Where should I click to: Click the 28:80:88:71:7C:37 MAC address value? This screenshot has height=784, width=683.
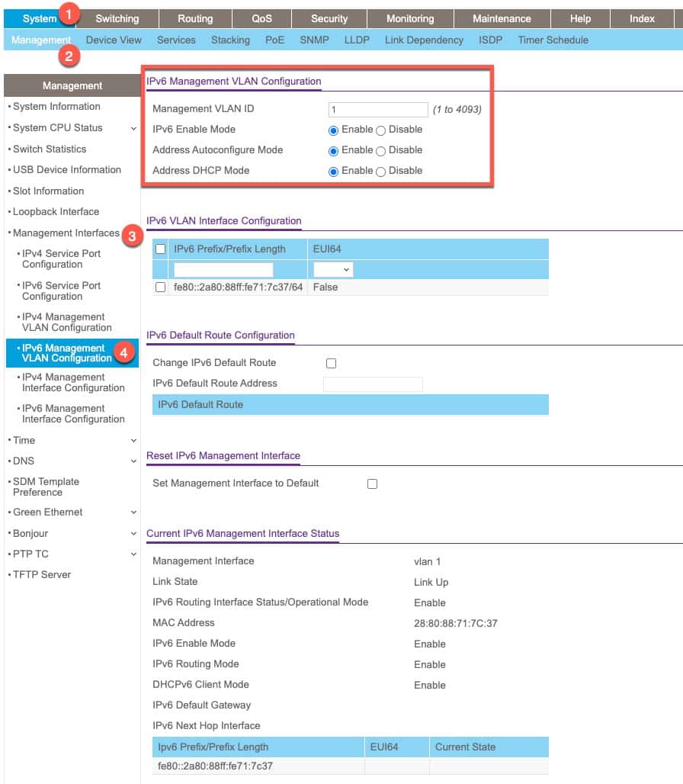click(456, 624)
